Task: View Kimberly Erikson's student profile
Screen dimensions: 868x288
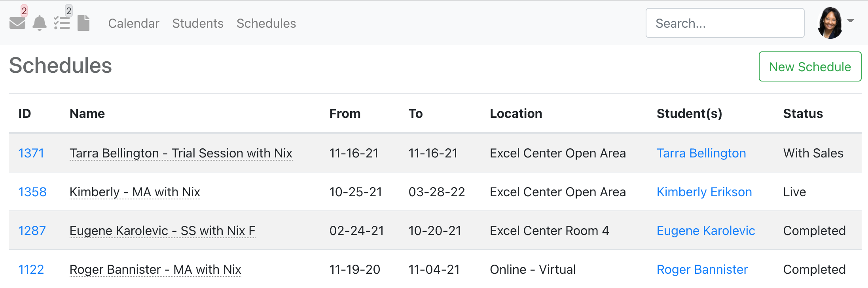Action: click(704, 192)
